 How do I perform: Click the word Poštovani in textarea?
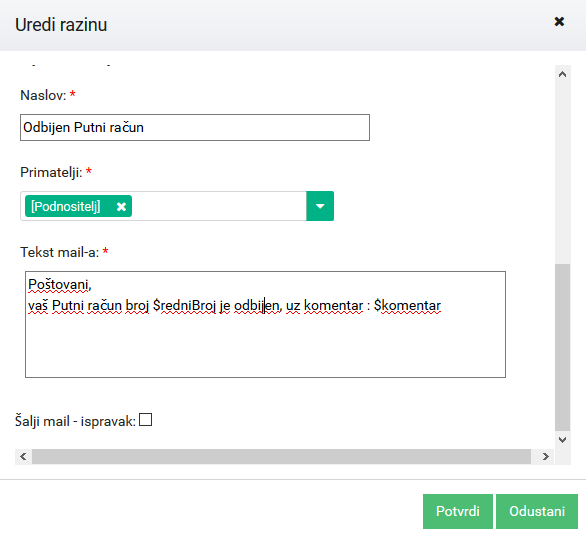pos(60,284)
